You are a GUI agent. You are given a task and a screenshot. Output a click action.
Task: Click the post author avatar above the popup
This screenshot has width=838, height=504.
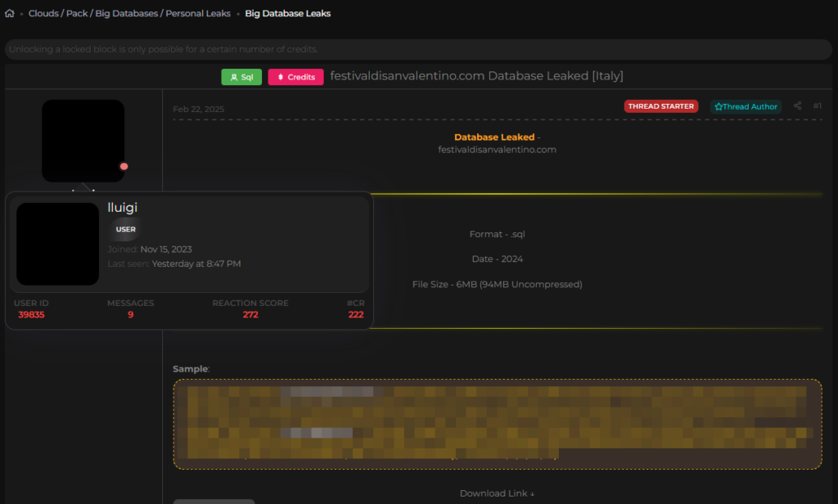click(83, 141)
